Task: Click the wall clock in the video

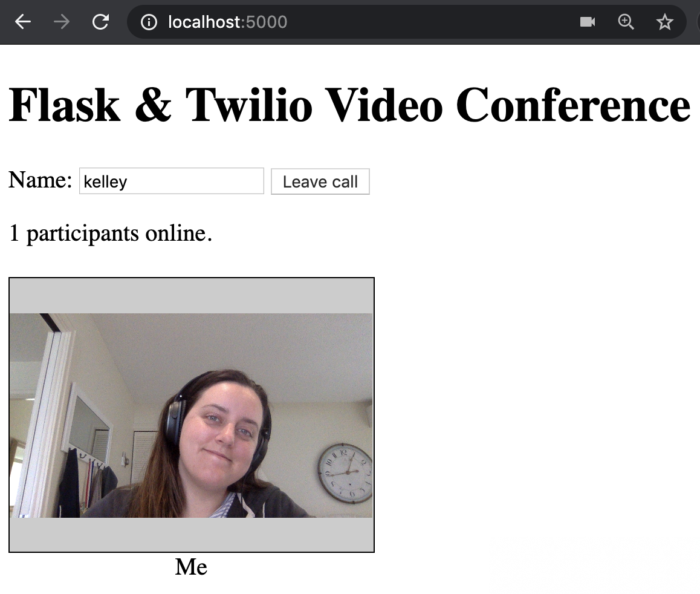Action: (345, 473)
